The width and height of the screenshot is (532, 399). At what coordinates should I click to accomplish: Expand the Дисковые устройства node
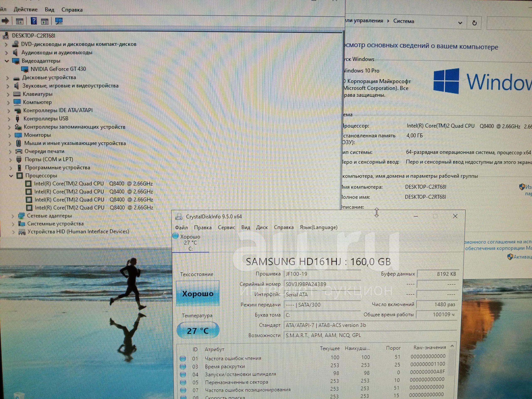coord(7,78)
